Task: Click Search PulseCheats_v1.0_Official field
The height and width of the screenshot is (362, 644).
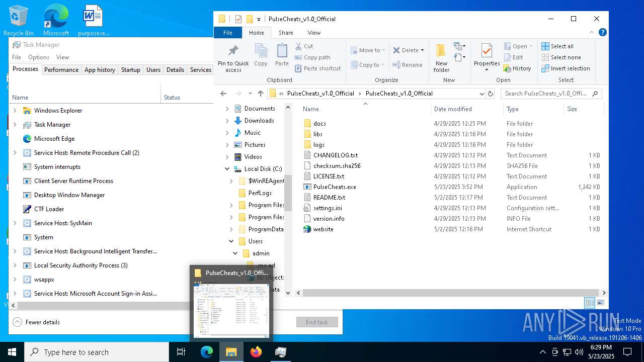Action: (x=551, y=94)
